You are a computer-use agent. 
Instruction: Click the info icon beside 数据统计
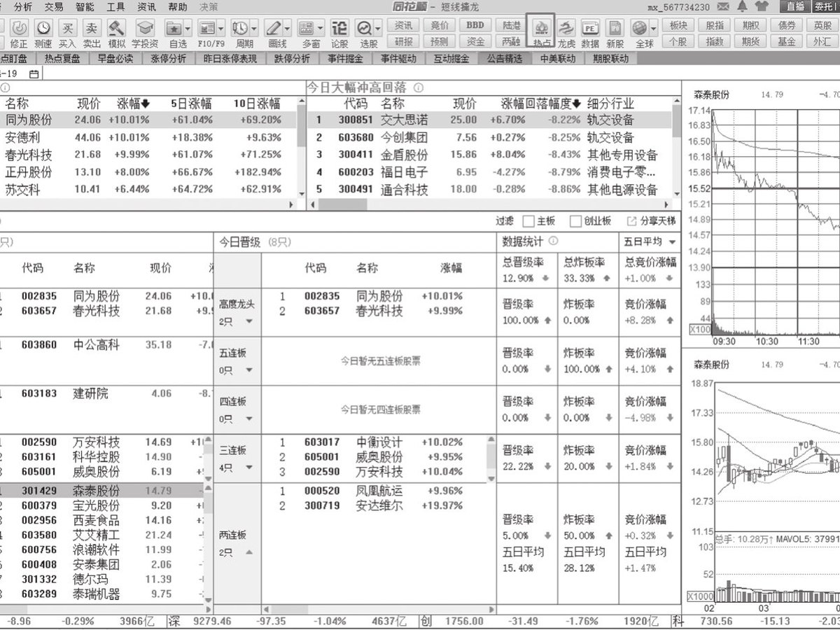click(x=554, y=241)
